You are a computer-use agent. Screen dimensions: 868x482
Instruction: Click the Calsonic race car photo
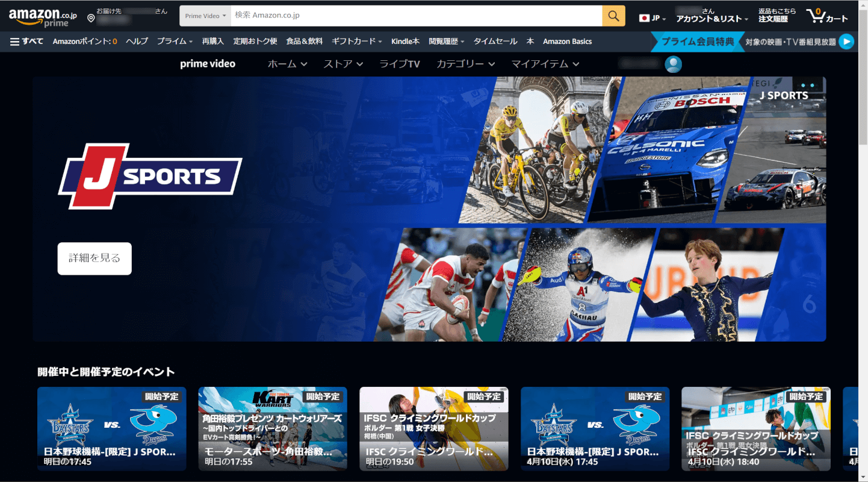pos(668,149)
